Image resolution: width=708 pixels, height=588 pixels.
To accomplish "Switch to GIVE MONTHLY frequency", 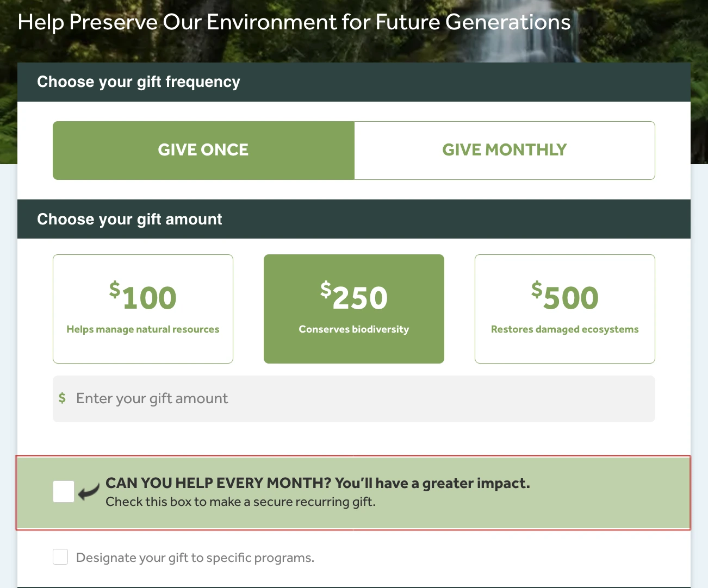I will (505, 150).
